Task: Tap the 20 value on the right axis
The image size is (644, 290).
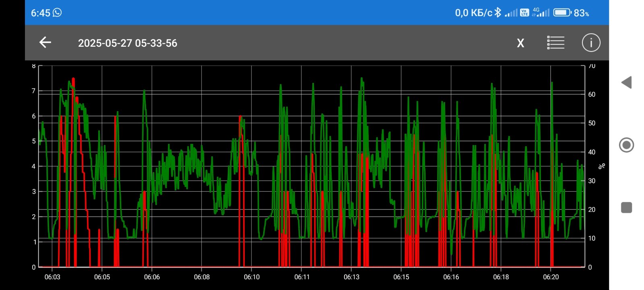Action: click(x=592, y=209)
